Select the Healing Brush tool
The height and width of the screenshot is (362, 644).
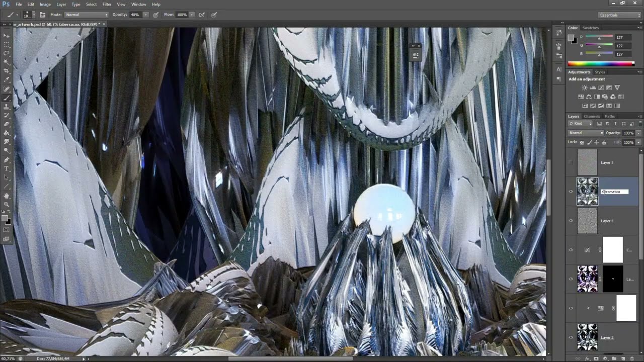(x=7, y=89)
